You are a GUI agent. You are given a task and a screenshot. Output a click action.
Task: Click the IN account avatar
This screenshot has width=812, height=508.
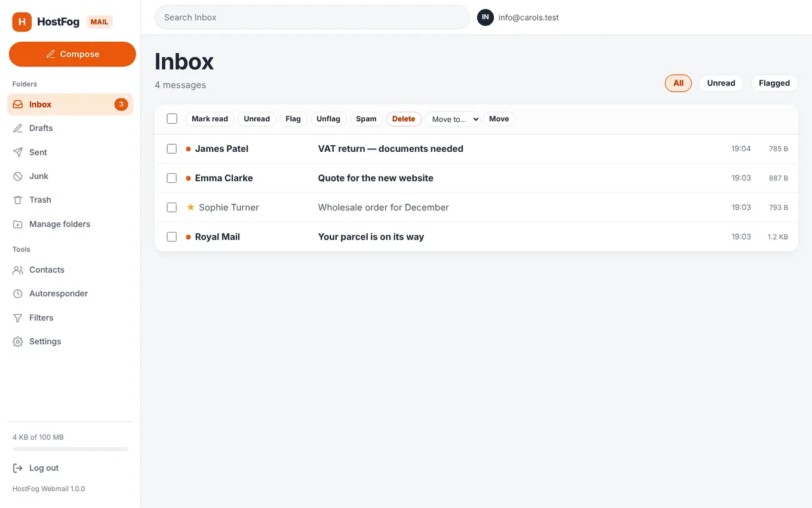(485, 17)
